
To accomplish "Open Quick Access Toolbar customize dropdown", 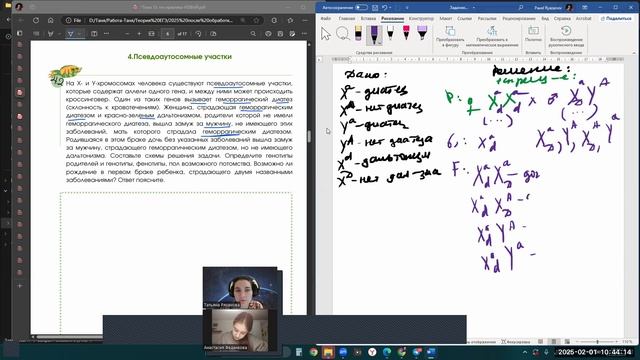I will (407, 7).
